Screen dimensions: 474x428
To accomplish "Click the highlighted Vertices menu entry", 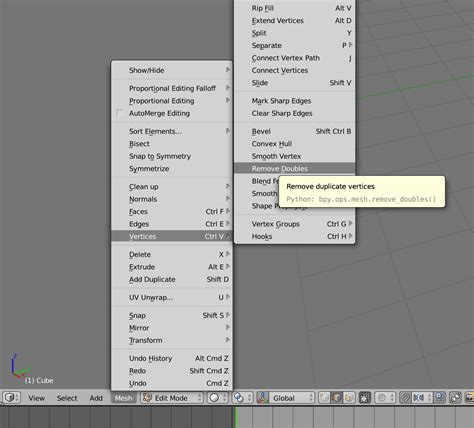I will (x=172, y=236).
